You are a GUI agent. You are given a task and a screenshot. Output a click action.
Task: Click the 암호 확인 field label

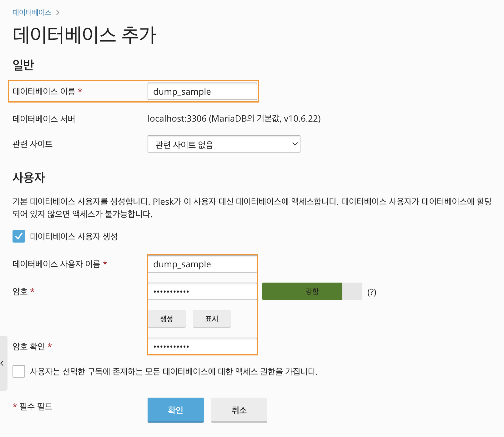(29, 346)
